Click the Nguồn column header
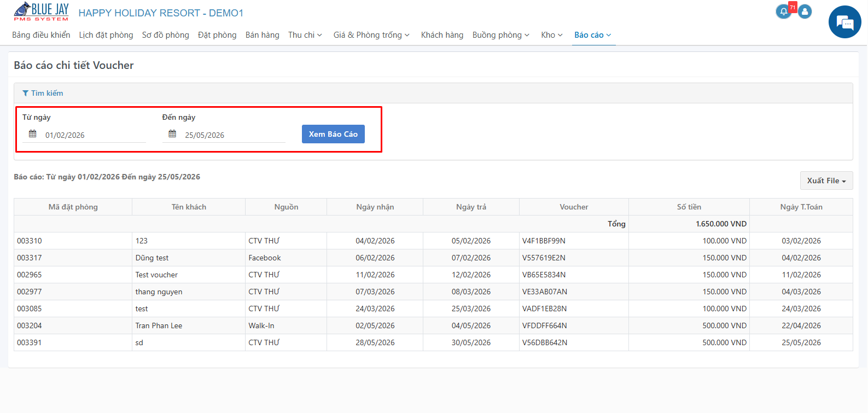The width and height of the screenshot is (868, 413). [286, 207]
